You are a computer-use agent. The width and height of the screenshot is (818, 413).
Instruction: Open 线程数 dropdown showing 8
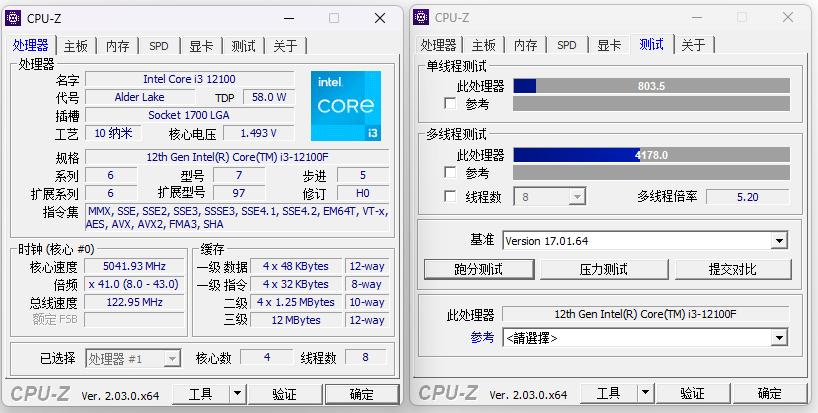tap(550, 197)
